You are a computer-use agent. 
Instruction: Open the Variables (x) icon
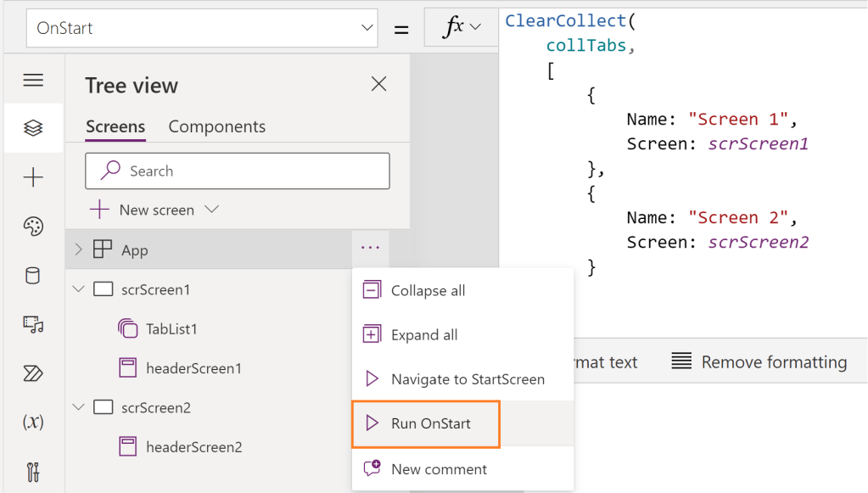(33, 422)
